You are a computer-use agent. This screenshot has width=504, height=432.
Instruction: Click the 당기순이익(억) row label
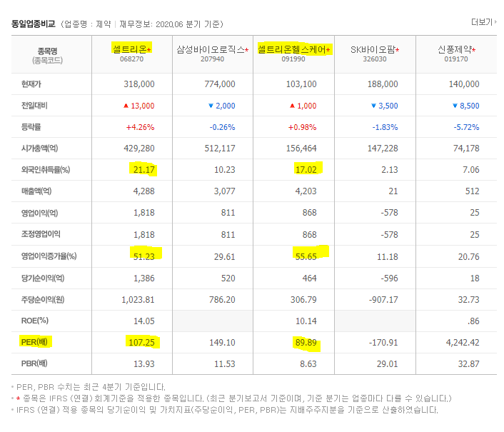click(x=43, y=278)
